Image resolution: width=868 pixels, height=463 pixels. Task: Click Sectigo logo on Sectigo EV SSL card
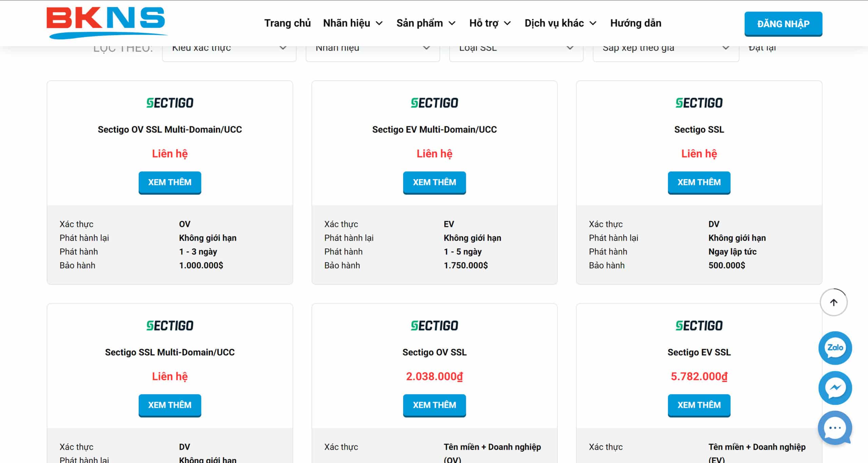[699, 326]
